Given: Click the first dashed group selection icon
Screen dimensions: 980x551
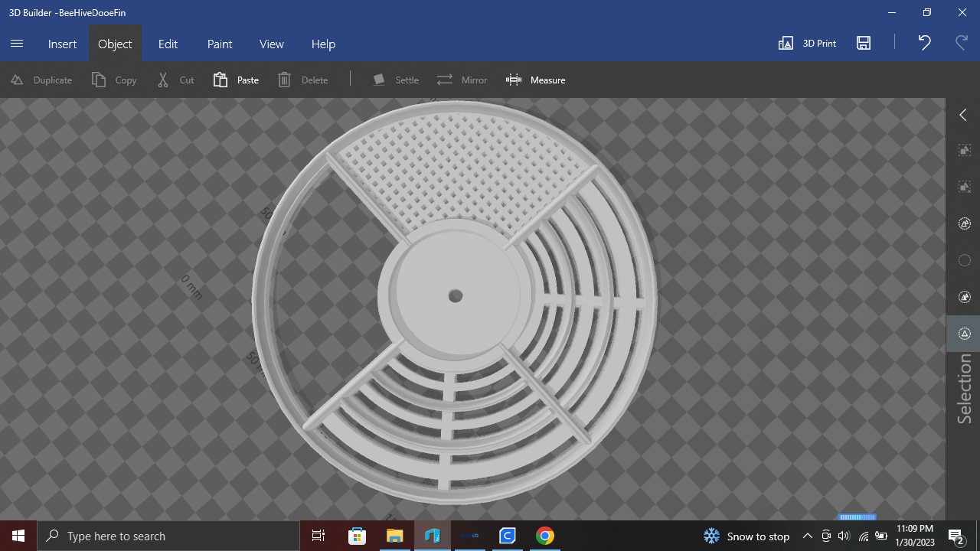Looking at the screenshot, I should 965,151.
